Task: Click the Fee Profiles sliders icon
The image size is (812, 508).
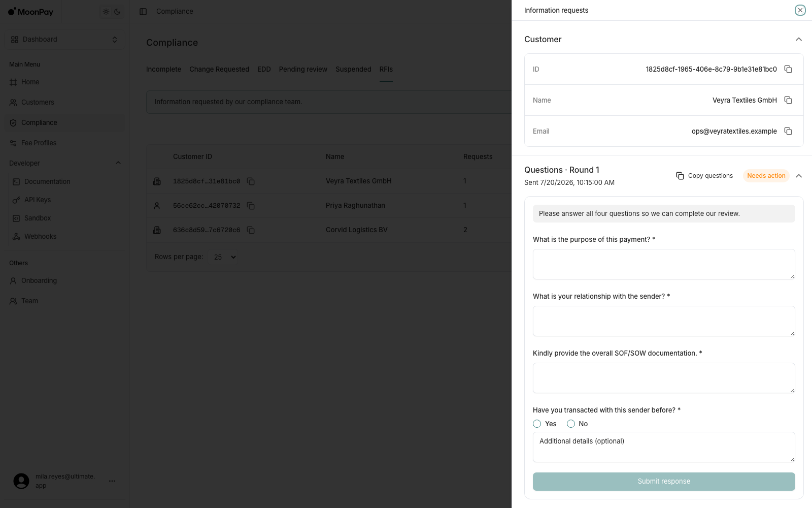Action: pyautogui.click(x=13, y=143)
